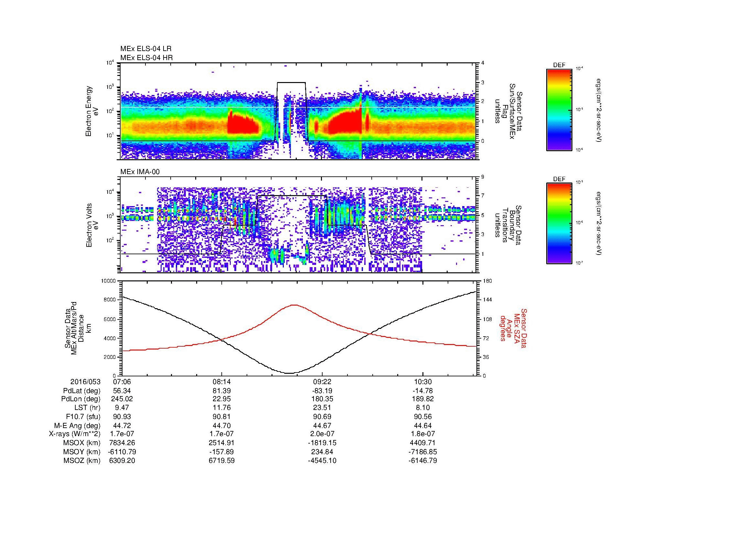Click the 10:30 time tick label
The image size is (756, 534).
coord(423,382)
